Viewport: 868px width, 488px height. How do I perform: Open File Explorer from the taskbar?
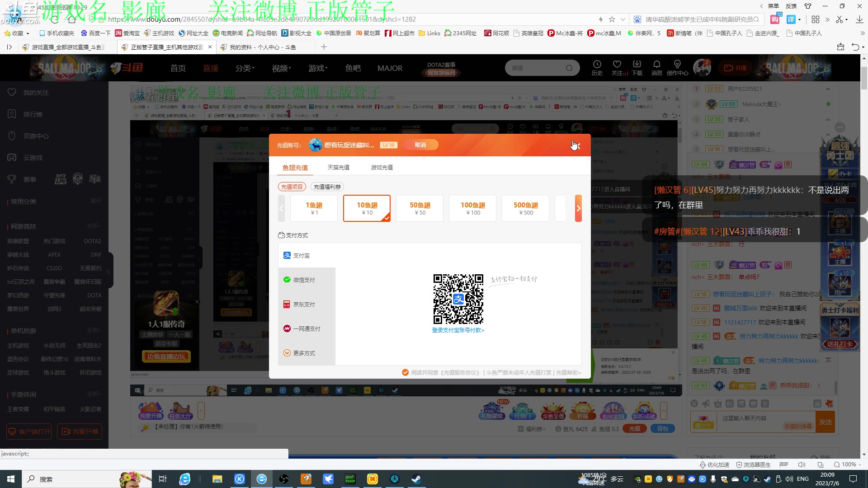click(217, 479)
